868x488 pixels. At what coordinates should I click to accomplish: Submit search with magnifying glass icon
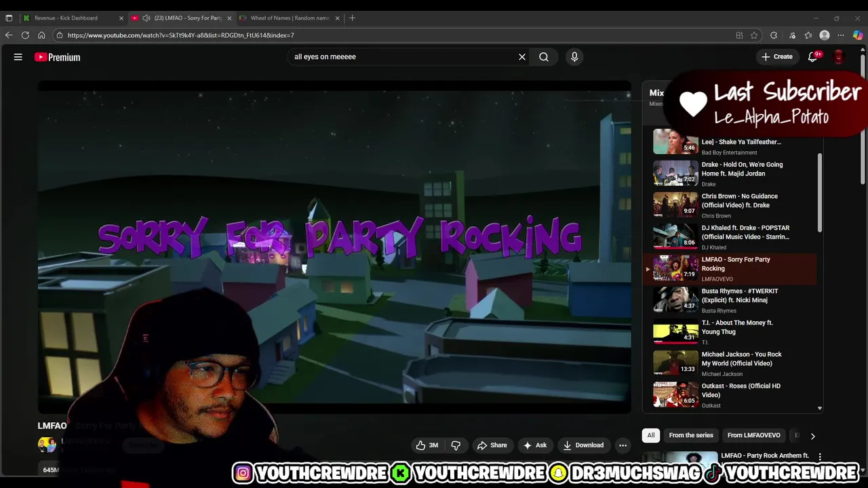pyautogui.click(x=544, y=57)
